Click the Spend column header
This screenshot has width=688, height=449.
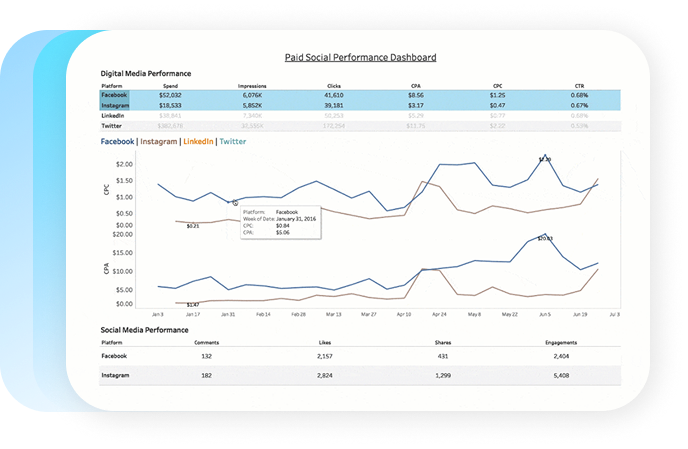170,86
